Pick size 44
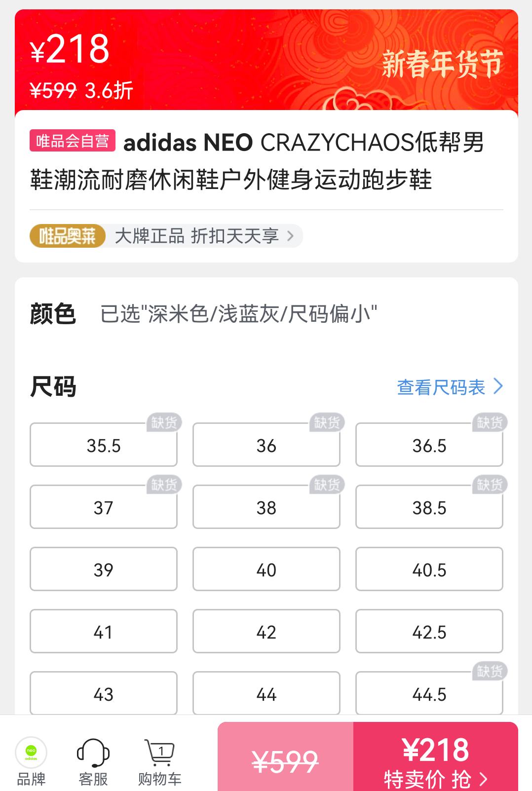The width and height of the screenshot is (532, 791). click(266, 693)
